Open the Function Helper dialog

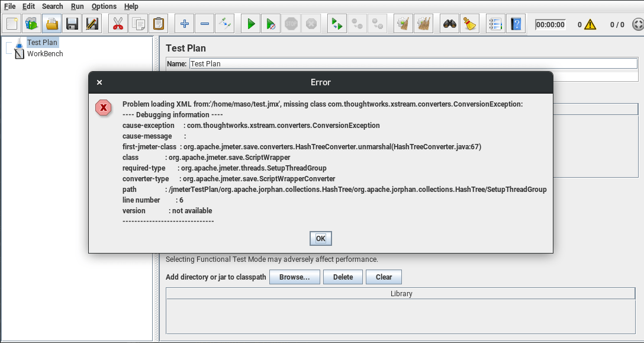(x=495, y=24)
